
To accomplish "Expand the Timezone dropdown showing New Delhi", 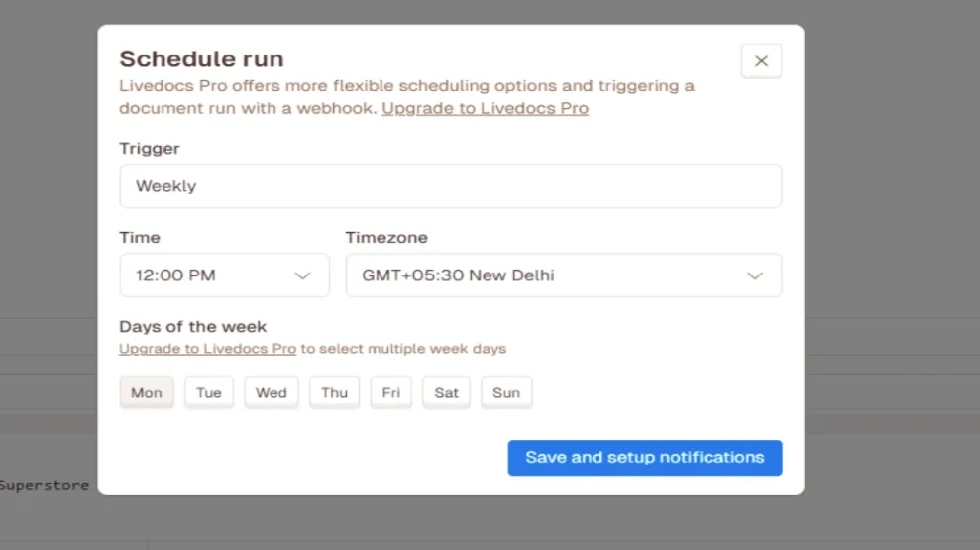I will point(563,275).
